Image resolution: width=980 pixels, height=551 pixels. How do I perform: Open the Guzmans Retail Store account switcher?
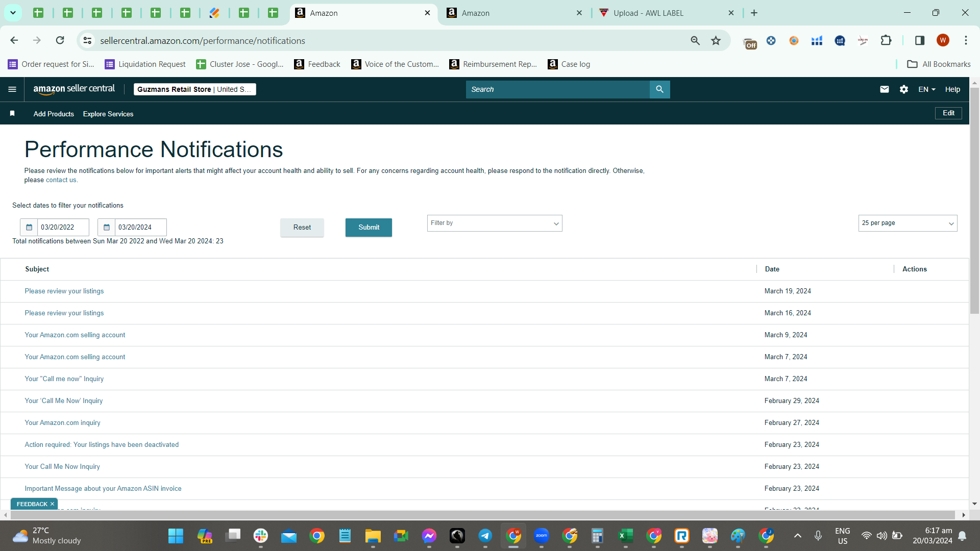click(x=194, y=89)
